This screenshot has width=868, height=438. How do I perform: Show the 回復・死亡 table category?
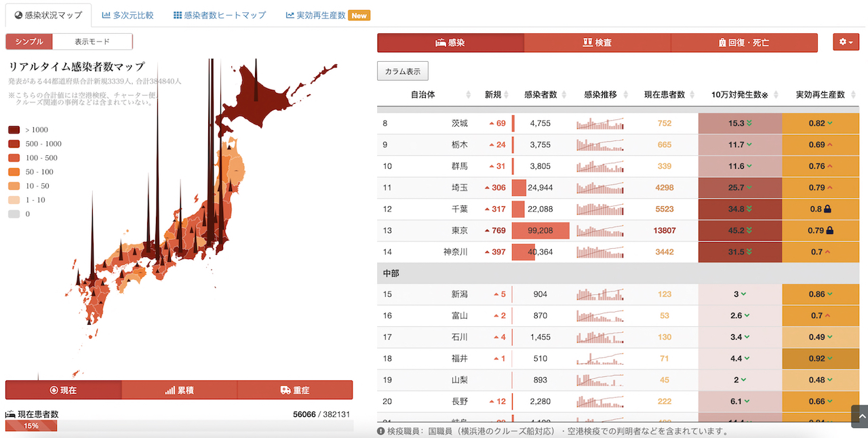pyautogui.click(x=744, y=43)
